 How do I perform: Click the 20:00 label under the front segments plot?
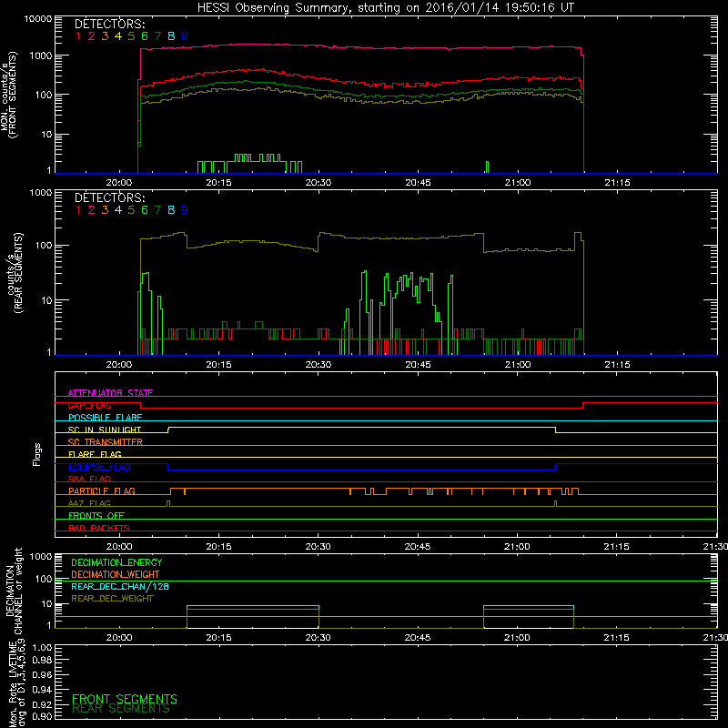coord(119,183)
